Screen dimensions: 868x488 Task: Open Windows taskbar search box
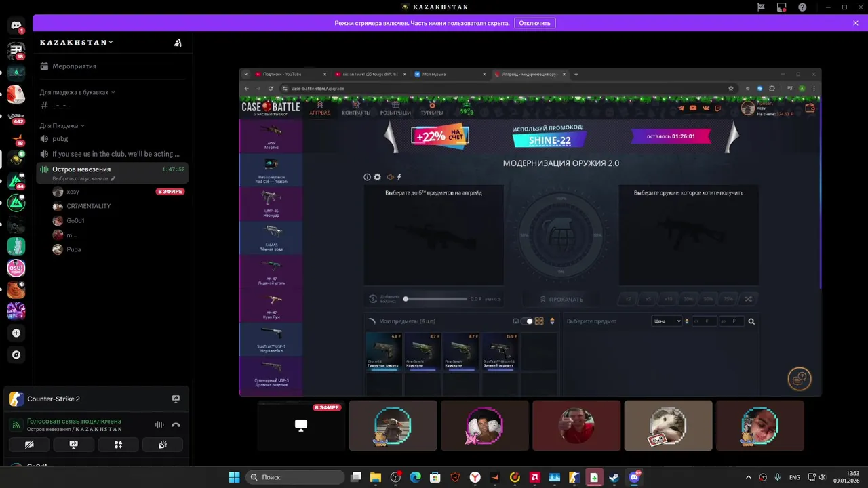[294, 477]
